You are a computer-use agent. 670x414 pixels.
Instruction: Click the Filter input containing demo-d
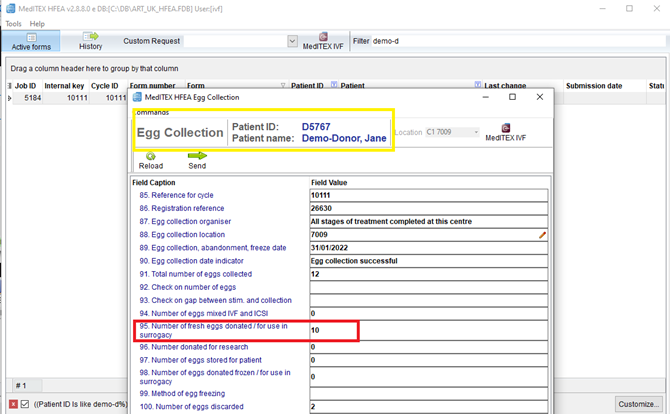517,41
